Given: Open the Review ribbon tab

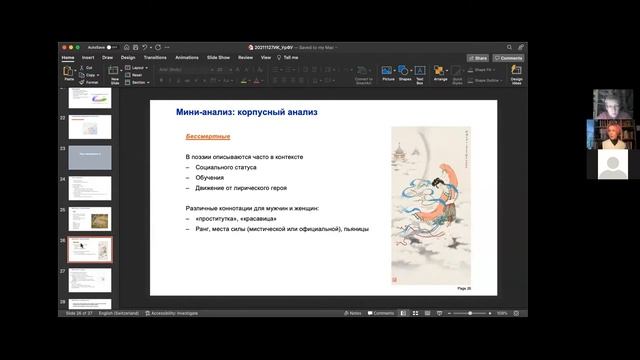Looking at the screenshot, I should point(245,58).
